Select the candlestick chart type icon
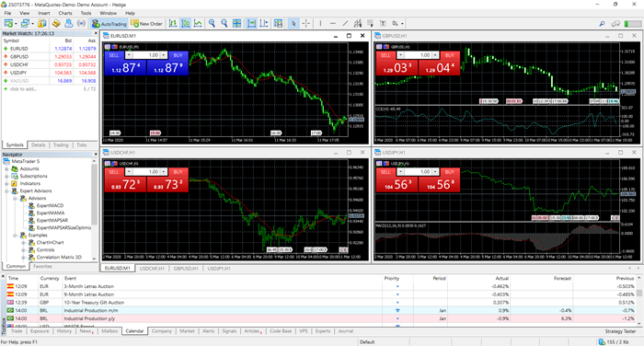This screenshot has width=644, height=346. coord(186,23)
